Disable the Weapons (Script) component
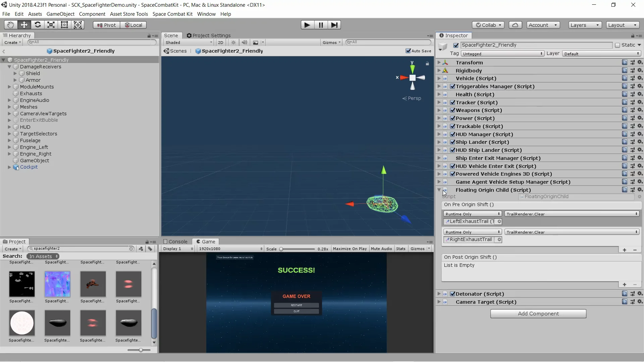 point(453,110)
